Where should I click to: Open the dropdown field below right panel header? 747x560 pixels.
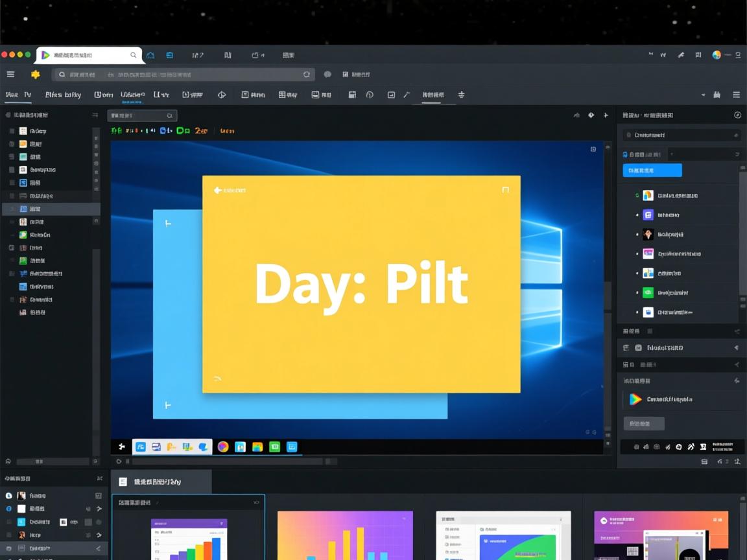[681, 135]
